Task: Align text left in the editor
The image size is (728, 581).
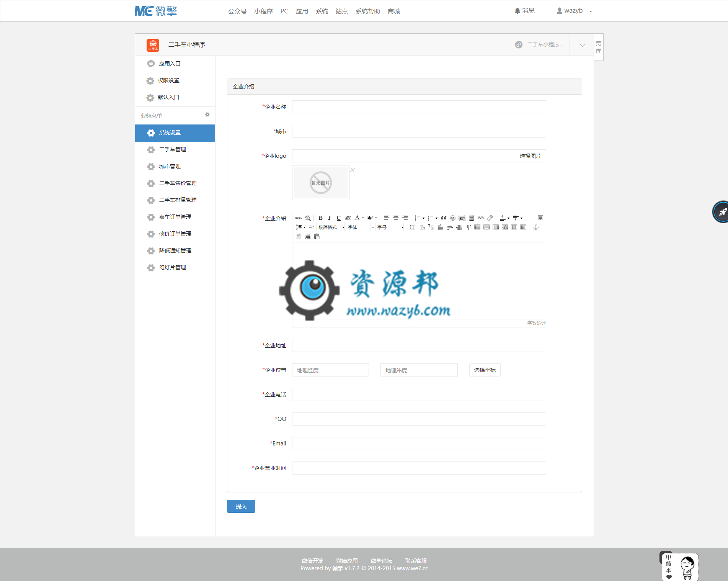Action: click(387, 218)
